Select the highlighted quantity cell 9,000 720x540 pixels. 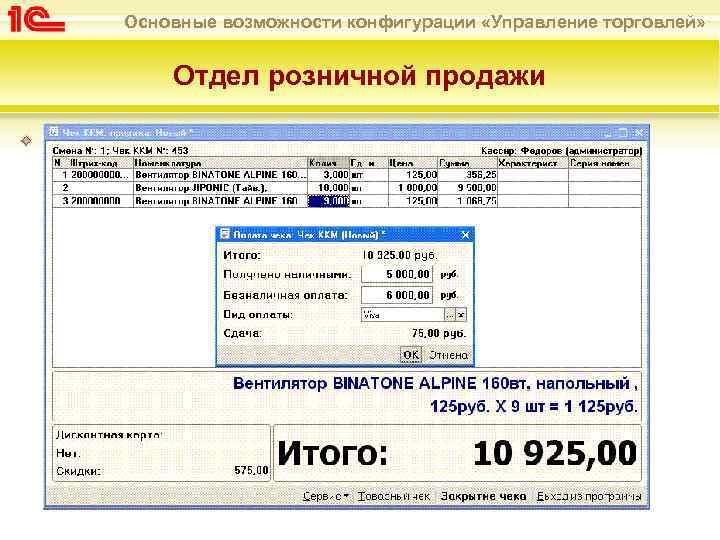point(329,201)
